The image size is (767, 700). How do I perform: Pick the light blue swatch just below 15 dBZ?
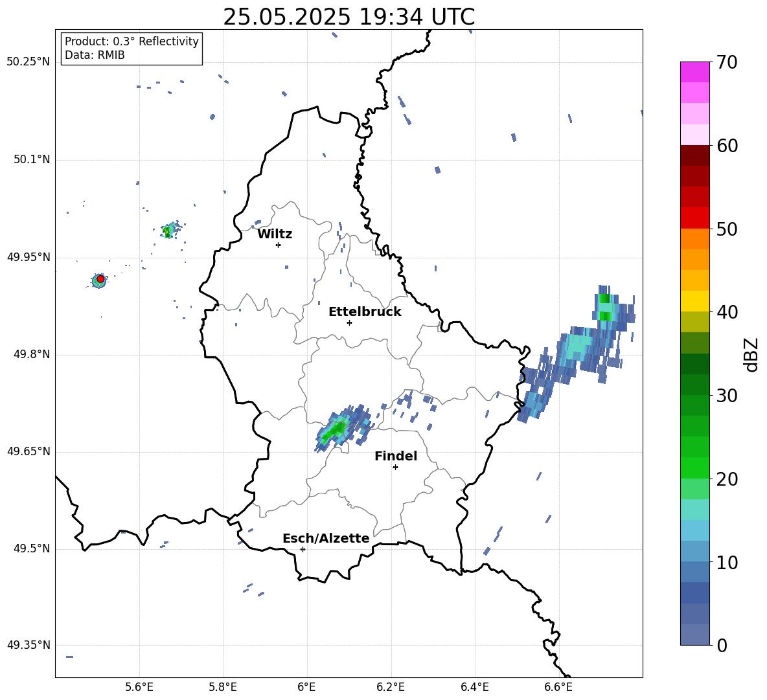tap(694, 530)
